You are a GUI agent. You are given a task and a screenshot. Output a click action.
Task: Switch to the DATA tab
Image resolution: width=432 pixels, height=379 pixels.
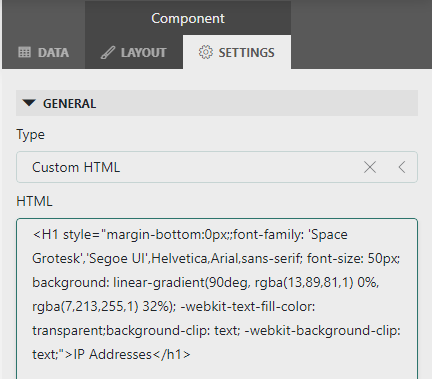click(43, 52)
